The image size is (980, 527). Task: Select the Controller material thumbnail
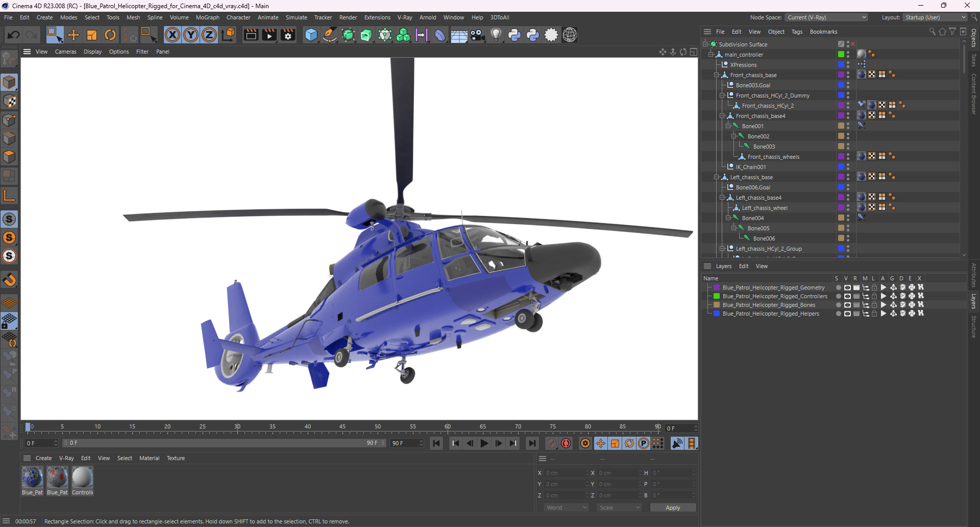(x=82, y=477)
